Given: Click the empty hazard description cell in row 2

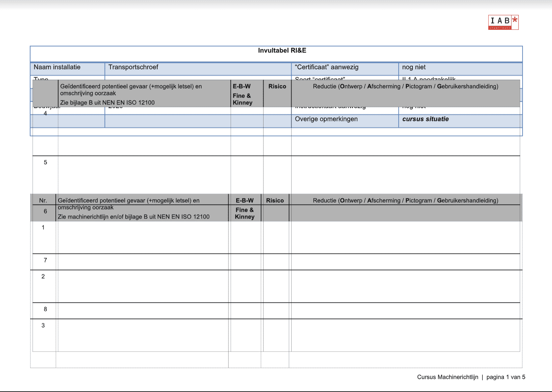Looking at the screenshot, I should click(142, 286).
